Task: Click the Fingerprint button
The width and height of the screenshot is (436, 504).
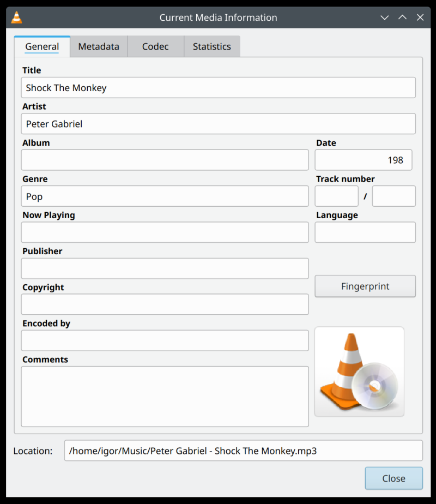Action: coord(365,286)
